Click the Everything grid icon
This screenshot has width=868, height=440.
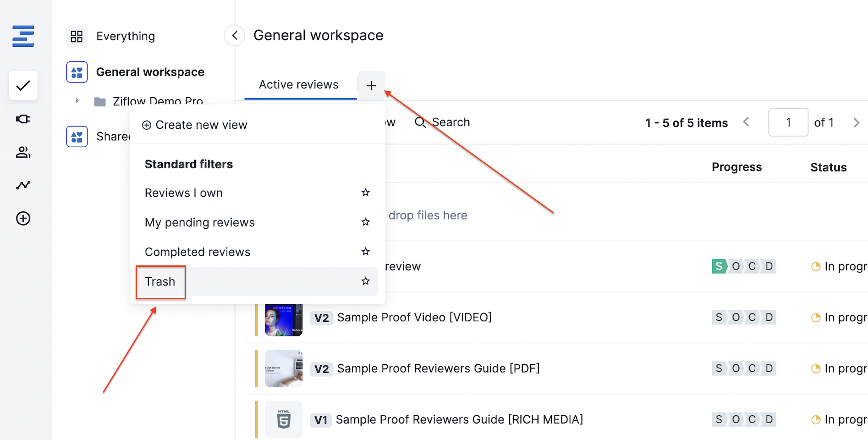coord(77,36)
